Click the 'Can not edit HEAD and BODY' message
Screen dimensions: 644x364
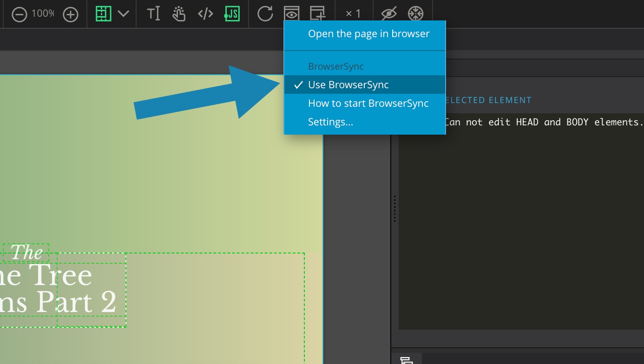coord(544,122)
